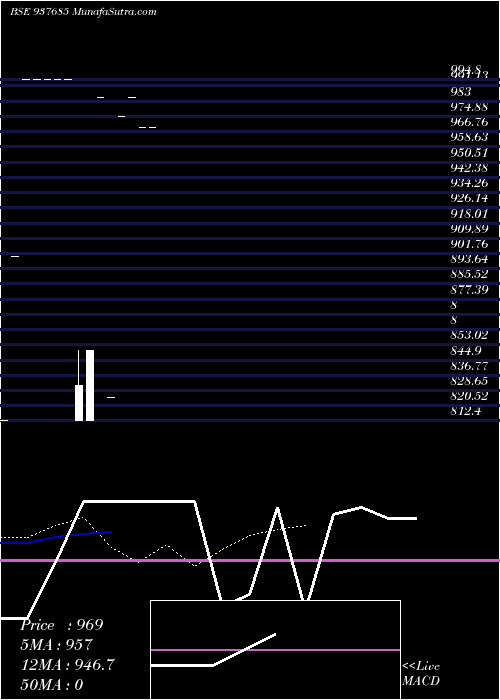Click the pink horizontal line inside MACD box
This screenshot has width=500, height=700.
[275, 650]
